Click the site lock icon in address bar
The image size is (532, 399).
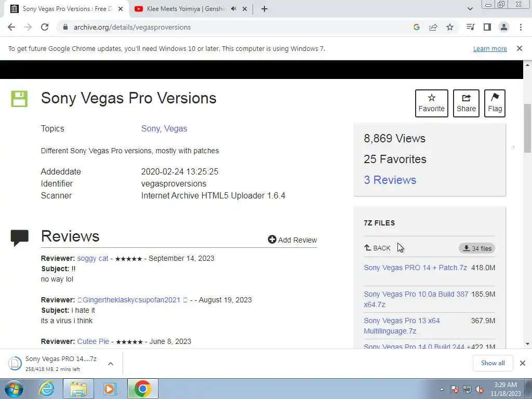(x=65, y=27)
